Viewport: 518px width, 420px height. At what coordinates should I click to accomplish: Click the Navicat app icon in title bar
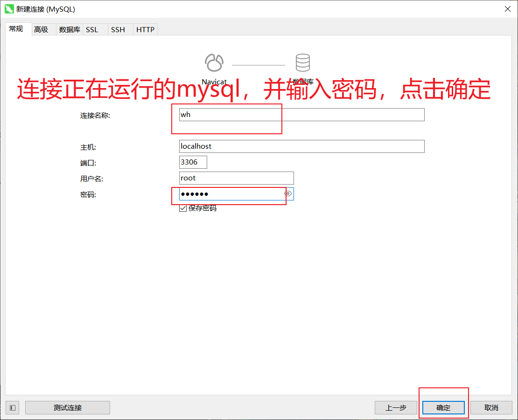tap(9, 9)
